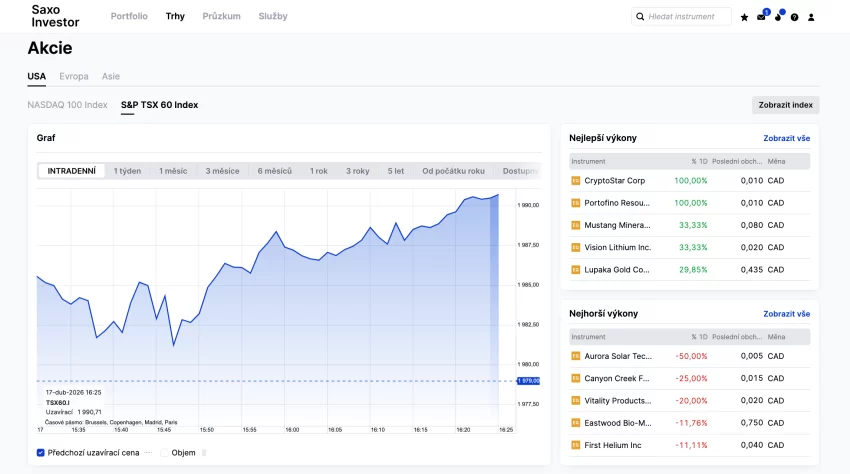Screen dimensions: 850x474
Task: Select S&P TSX 60 Index tab
Action: [x=159, y=105]
